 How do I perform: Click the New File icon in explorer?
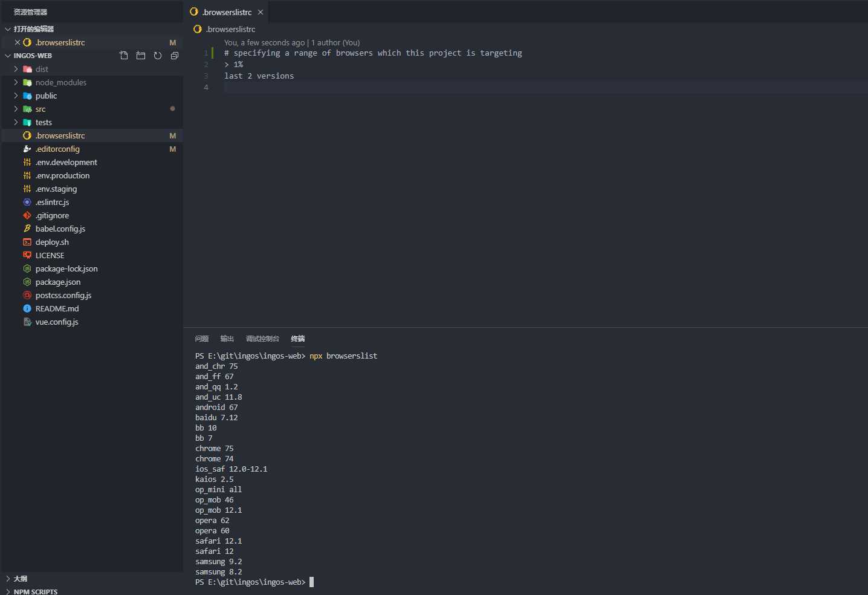coord(124,56)
